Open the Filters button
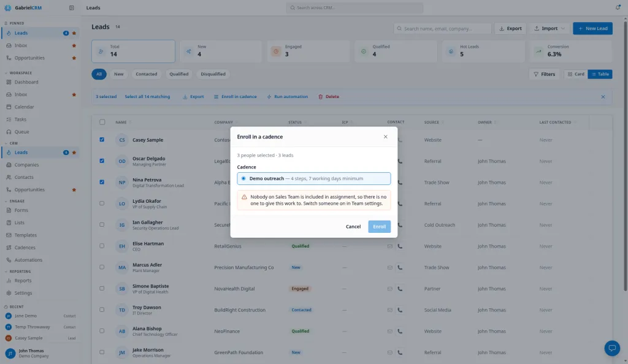 tap(544, 74)
